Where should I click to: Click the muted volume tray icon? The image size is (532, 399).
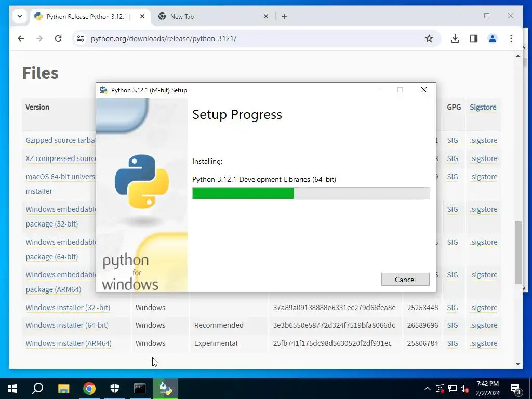[465, 389]
